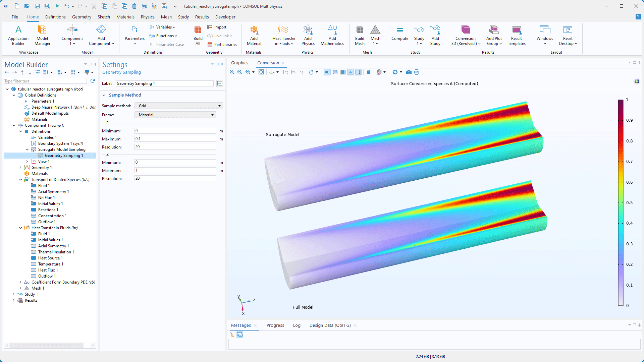644x362 pixels.
Task: Expand the Results node
Action: coord(14,300)
